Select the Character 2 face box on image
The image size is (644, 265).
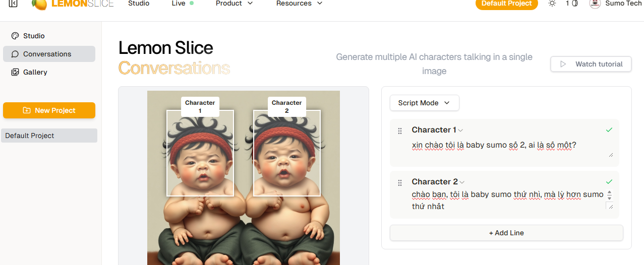286,153
